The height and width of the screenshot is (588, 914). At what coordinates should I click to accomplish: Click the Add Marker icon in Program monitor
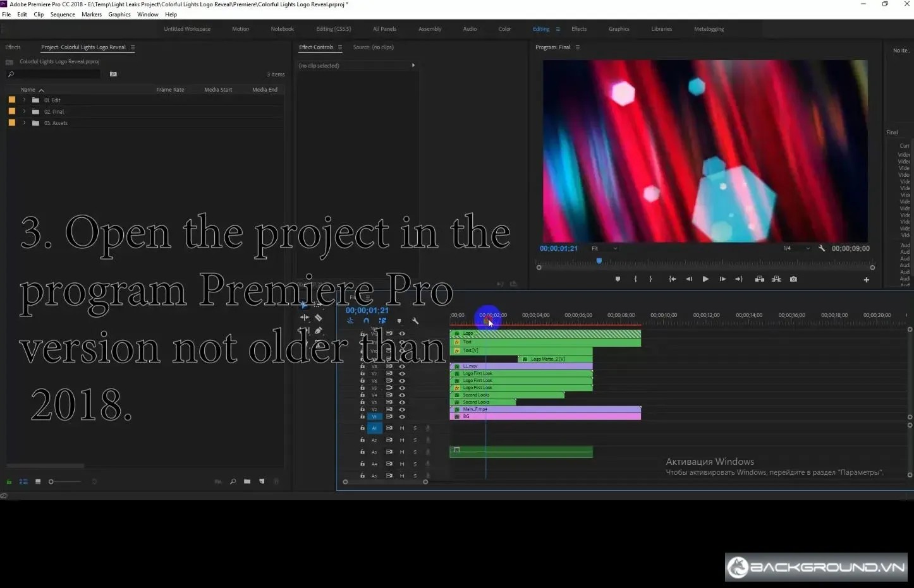tap(618, 279)
